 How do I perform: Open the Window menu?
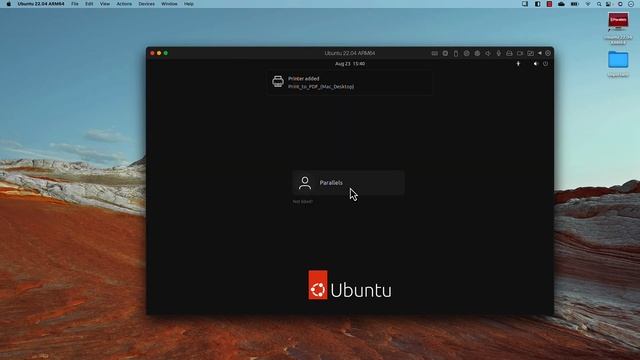pyautogui.click(x=169, y=4)
